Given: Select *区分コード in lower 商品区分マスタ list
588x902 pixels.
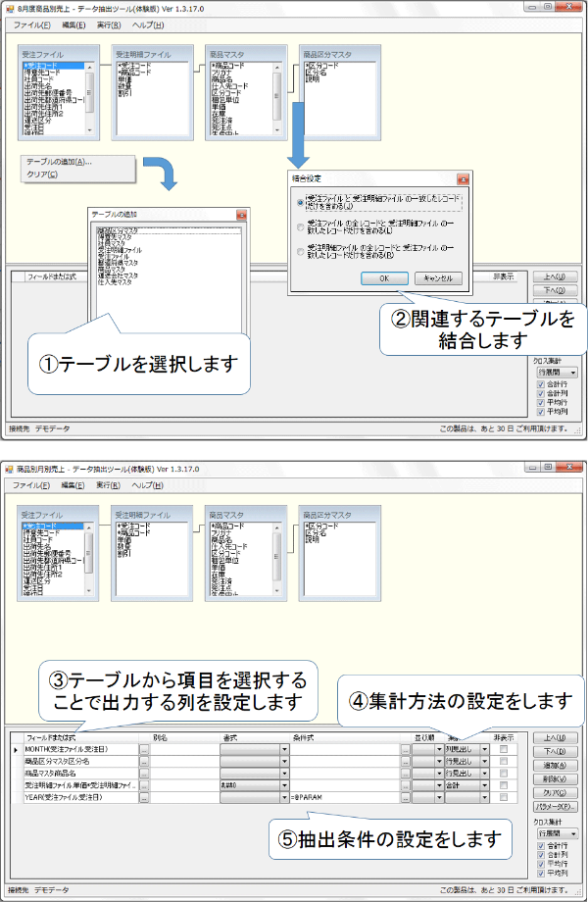Looking at the screenshot, I should pos(321,526).
